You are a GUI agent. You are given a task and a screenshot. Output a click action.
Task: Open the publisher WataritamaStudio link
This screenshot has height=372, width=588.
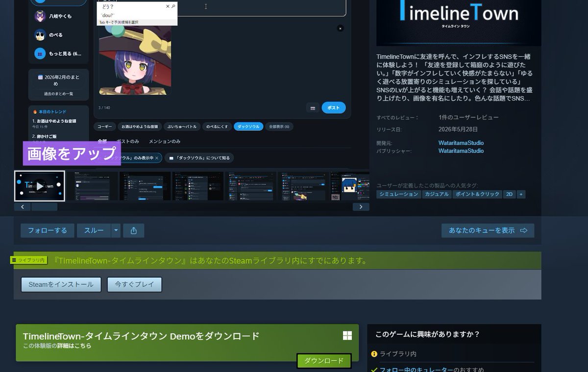461,151
